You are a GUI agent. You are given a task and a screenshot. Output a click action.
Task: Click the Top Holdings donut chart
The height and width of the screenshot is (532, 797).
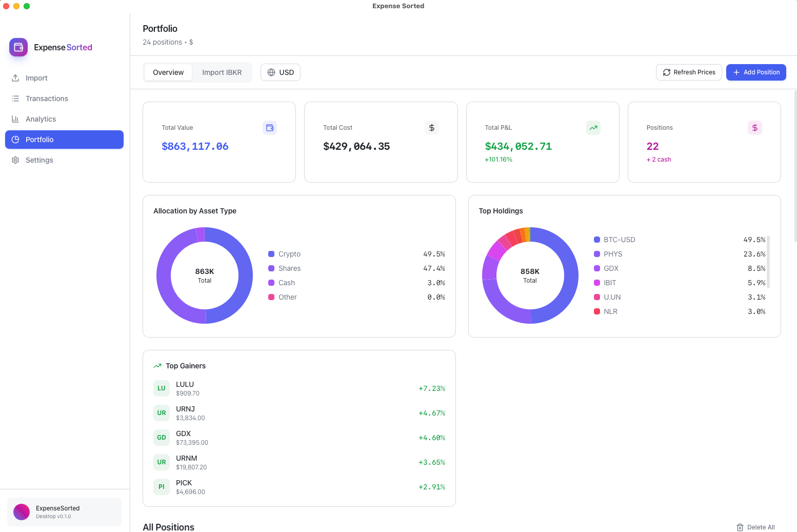click(530, 275)
